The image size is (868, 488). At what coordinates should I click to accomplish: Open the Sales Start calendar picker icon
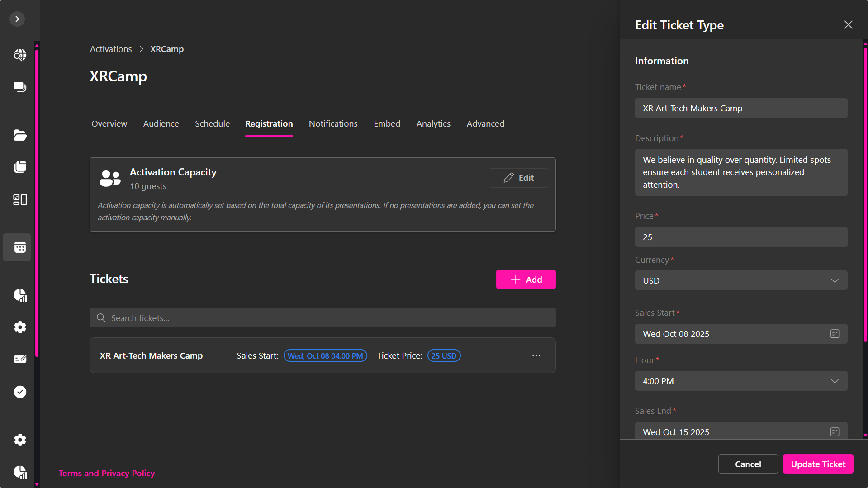pos(835,334)
